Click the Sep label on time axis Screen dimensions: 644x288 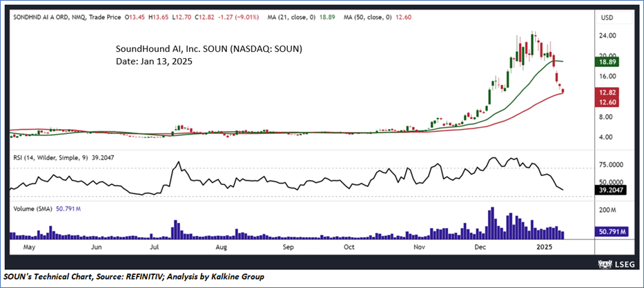click(289, 247)
